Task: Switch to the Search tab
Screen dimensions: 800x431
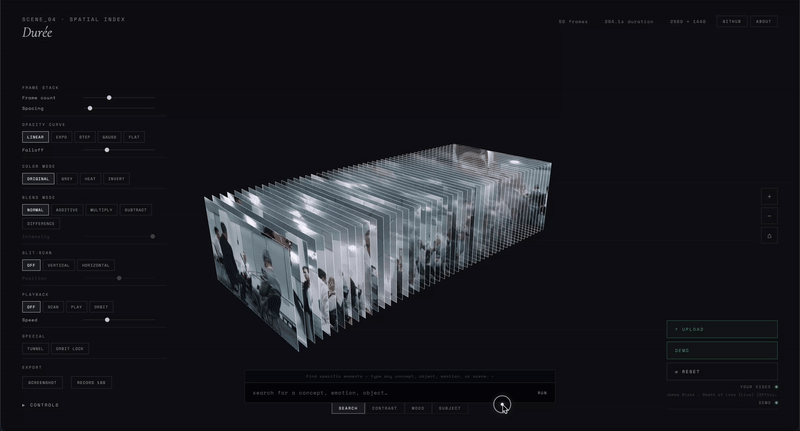Action: click(348, 408)
